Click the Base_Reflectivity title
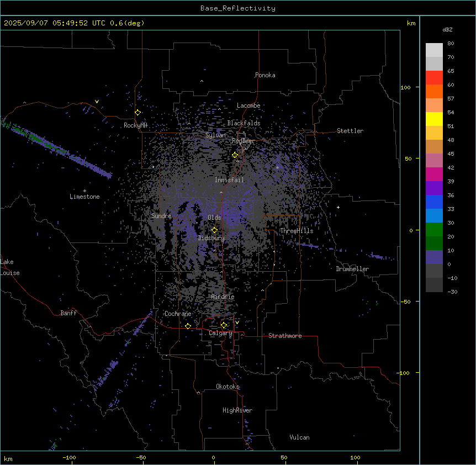This screenshot has height=465, width=476. [x=238, y=8]
